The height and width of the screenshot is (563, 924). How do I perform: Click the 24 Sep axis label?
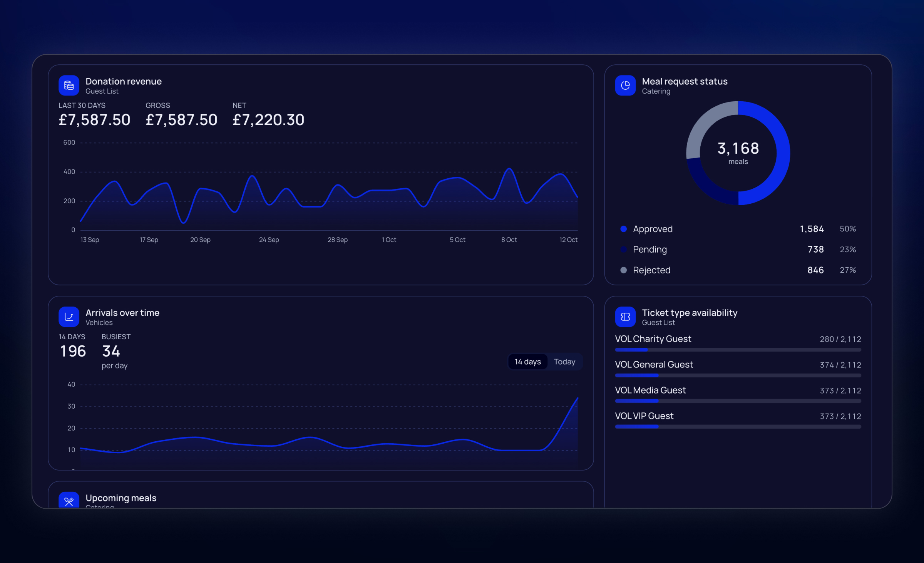(x=269, y=240)
